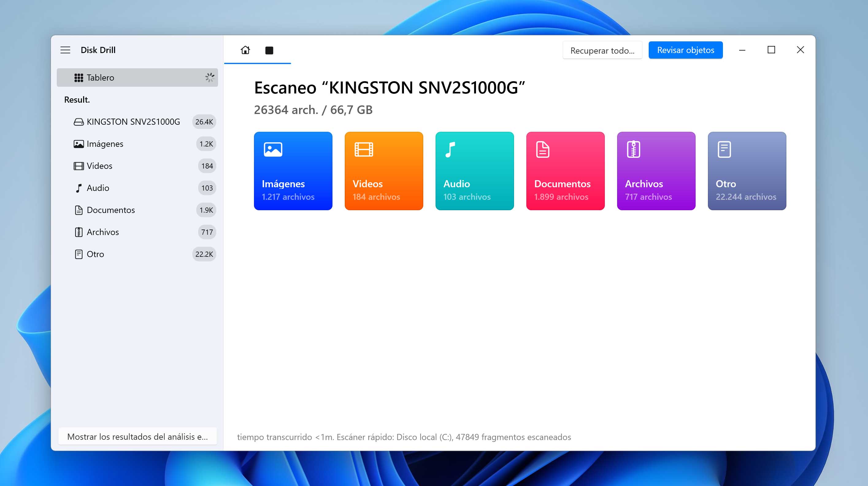
Task: Open Audio in the sidebar
Action: pyautogui.click(x=137, y=188)
